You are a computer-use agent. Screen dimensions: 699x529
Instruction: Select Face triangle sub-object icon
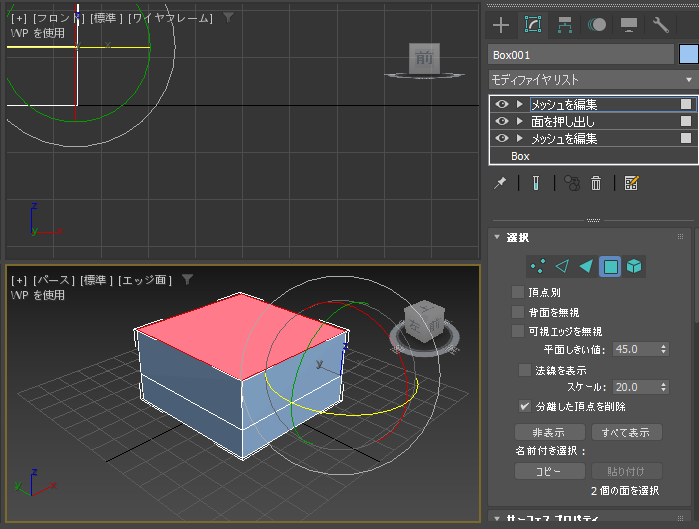pyautogui.click(x=586, y=267)
